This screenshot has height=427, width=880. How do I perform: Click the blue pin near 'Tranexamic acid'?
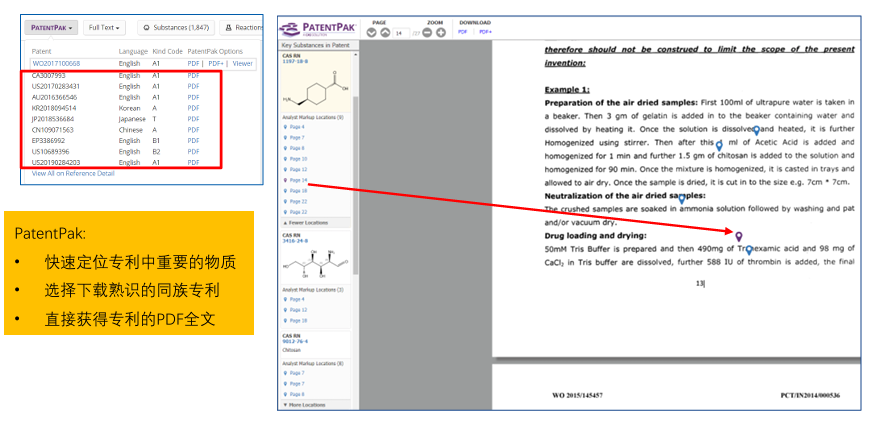pos(749,250)
